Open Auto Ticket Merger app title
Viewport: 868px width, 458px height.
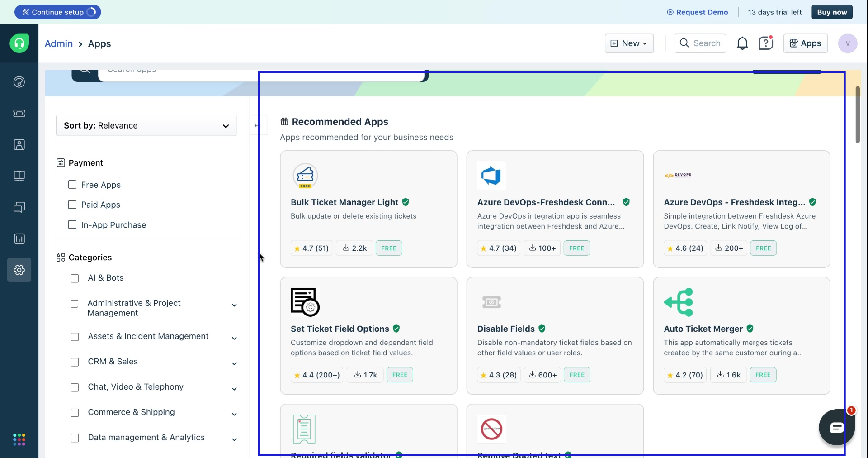(x=703, y=329)
